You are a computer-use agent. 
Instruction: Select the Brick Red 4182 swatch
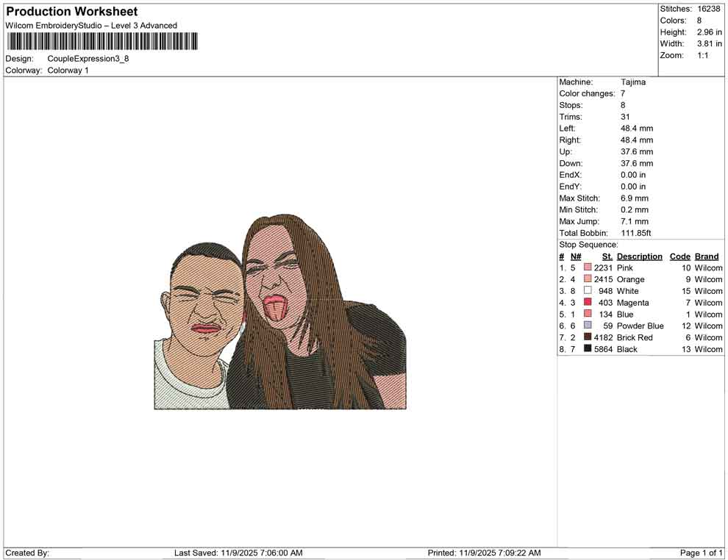point(588,337)
